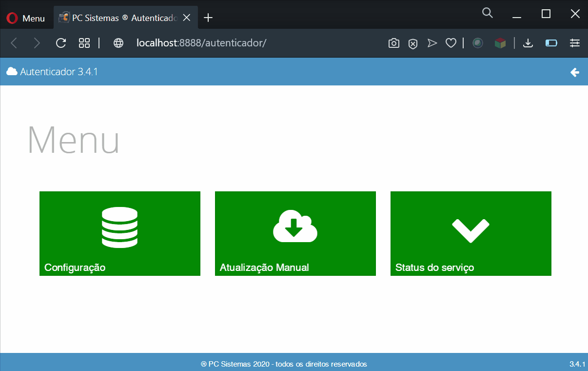Click the cloud icon beside Autenticador 3.4.1
This screenshot has width=588, height=371.
[x=12, y=71]
